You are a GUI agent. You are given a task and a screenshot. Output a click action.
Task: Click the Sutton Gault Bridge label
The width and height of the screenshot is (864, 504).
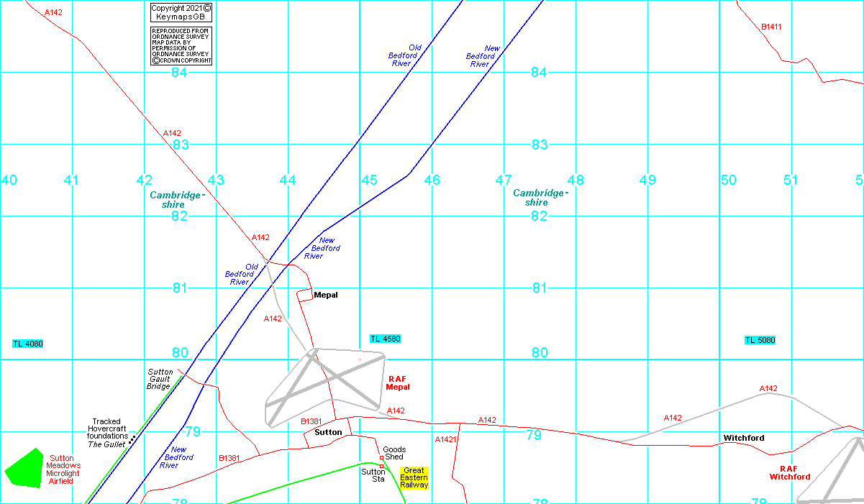160,379
